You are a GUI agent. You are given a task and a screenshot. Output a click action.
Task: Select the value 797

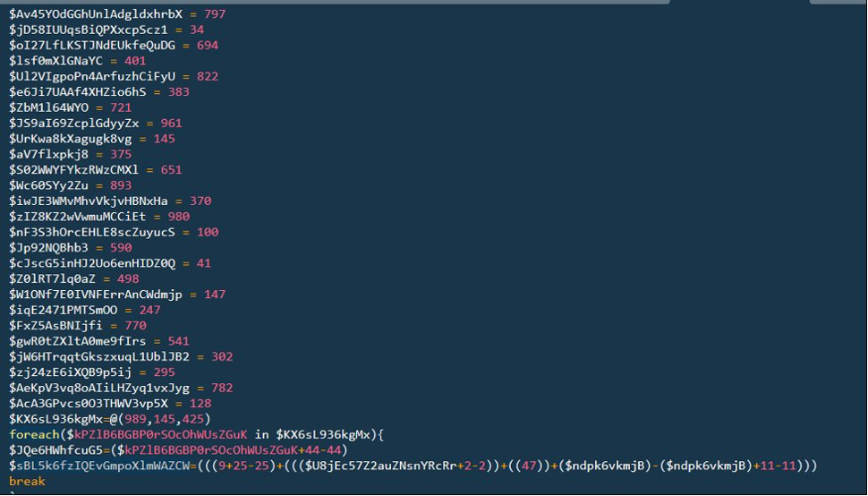215,13
